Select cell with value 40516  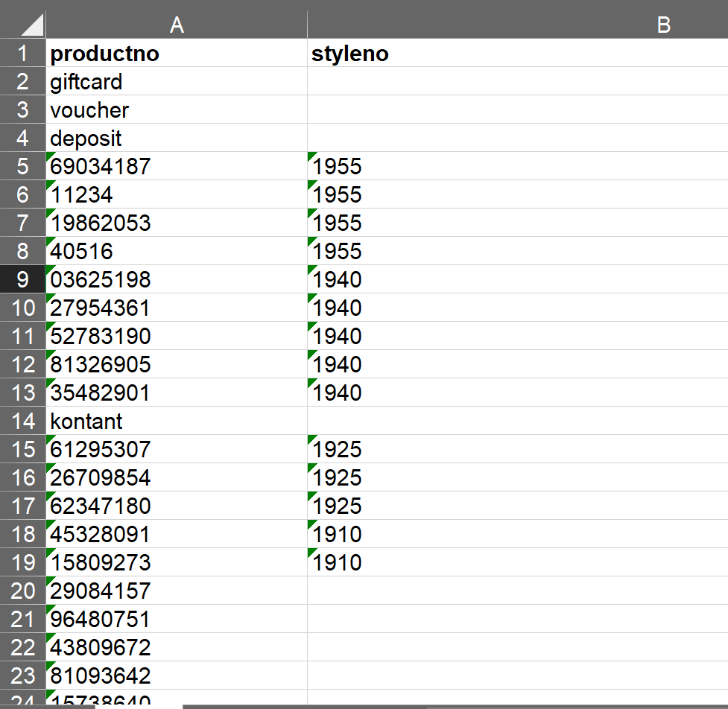pos(177,251)
